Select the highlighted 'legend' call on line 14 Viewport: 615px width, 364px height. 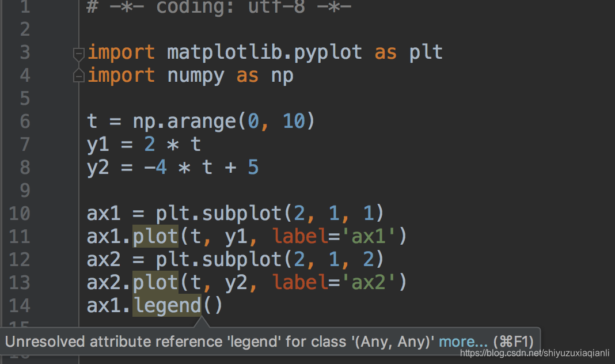pyautogui.click(x=167, y=305)
